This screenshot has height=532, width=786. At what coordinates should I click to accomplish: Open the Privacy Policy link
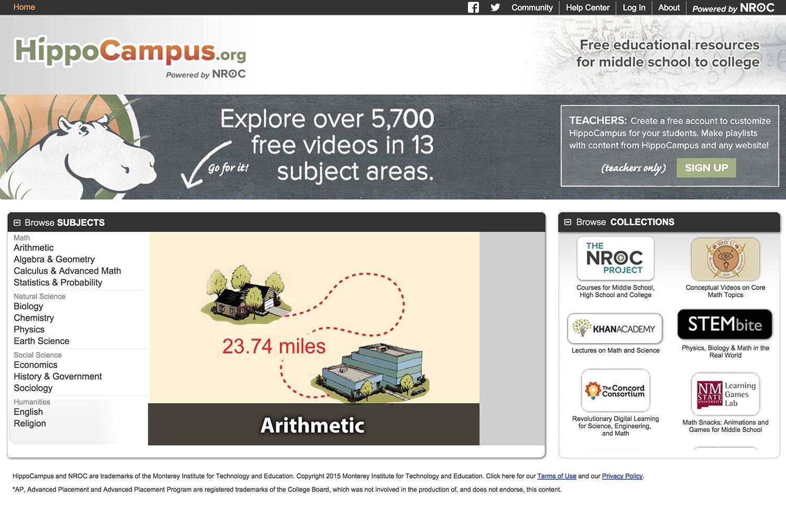pos(622,476)
